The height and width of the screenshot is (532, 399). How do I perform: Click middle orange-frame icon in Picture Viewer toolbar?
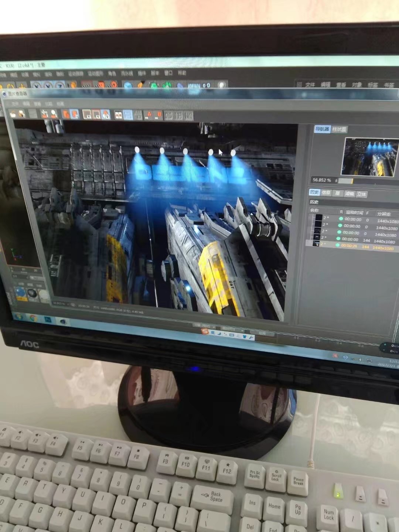(x=96, y=115)
